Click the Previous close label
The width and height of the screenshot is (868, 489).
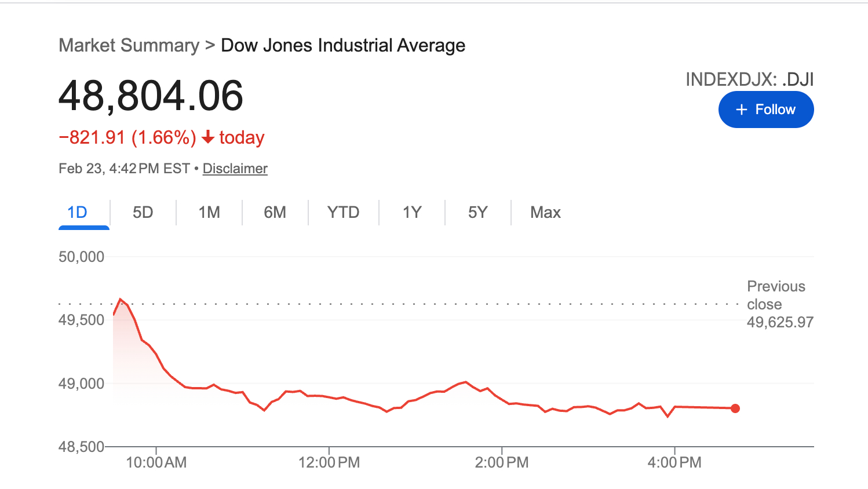pyautogui.click(x=776, y=295)
